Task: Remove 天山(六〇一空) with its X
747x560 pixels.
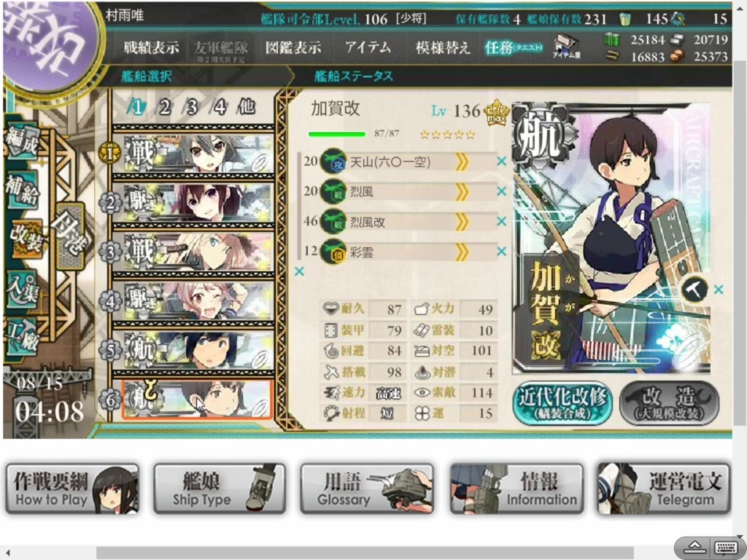Action: tap(501, 161)
